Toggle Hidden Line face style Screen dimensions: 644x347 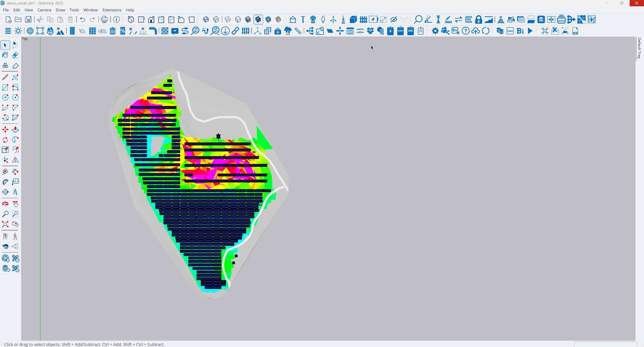tap(238, 19)
